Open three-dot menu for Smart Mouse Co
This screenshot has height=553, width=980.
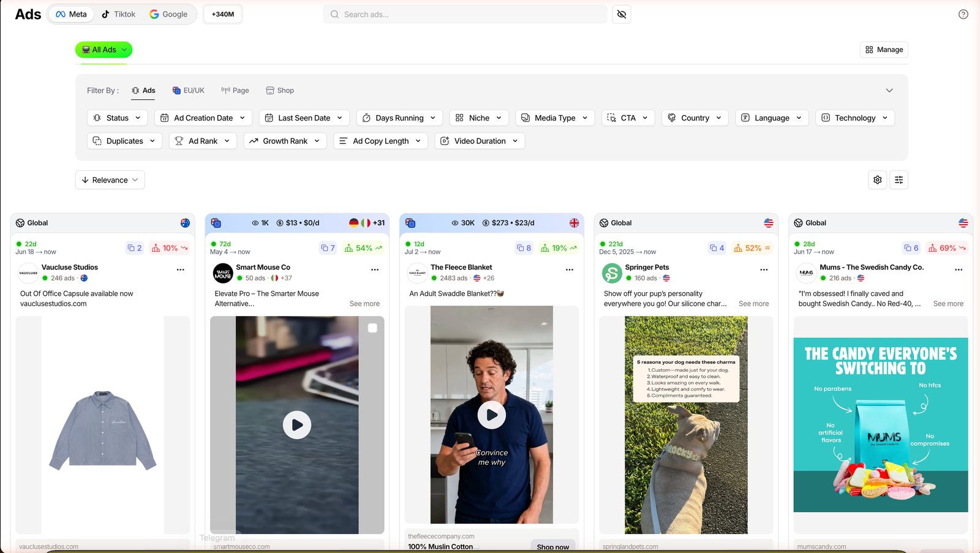point(375,269)
